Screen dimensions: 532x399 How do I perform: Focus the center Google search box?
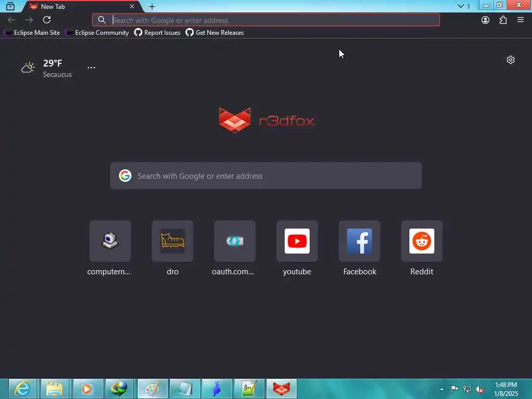(x=266, y=176)
